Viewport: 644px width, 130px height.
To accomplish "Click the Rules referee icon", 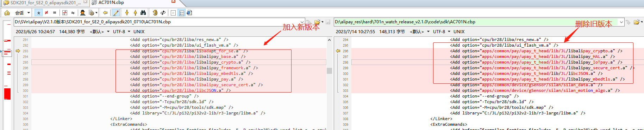I will pos(83,13).
